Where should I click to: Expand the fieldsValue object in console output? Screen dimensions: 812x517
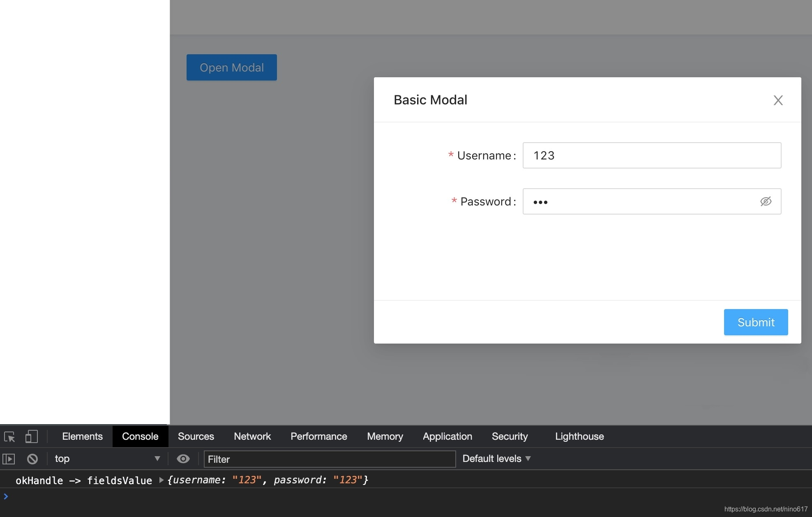(160, 480)
